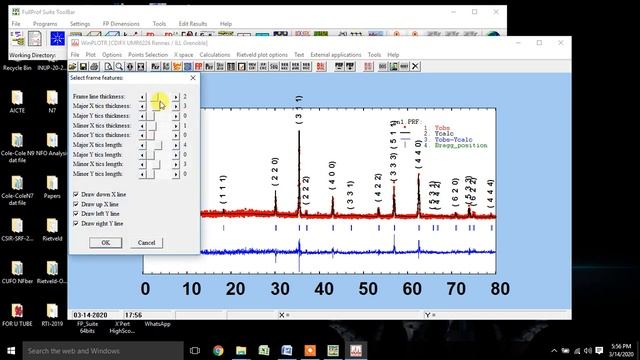Select the CUFO NFber desktop folder

(x=17, y=273)
